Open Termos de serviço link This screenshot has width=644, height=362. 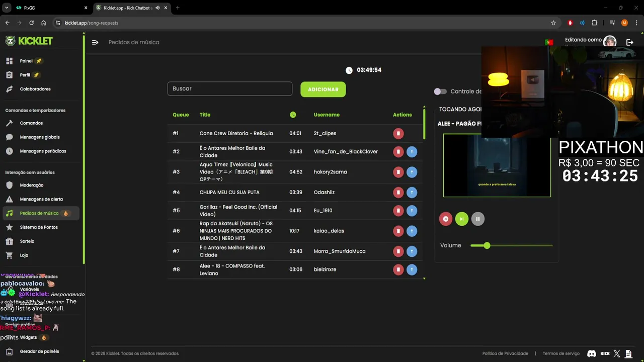click(561, 353)
